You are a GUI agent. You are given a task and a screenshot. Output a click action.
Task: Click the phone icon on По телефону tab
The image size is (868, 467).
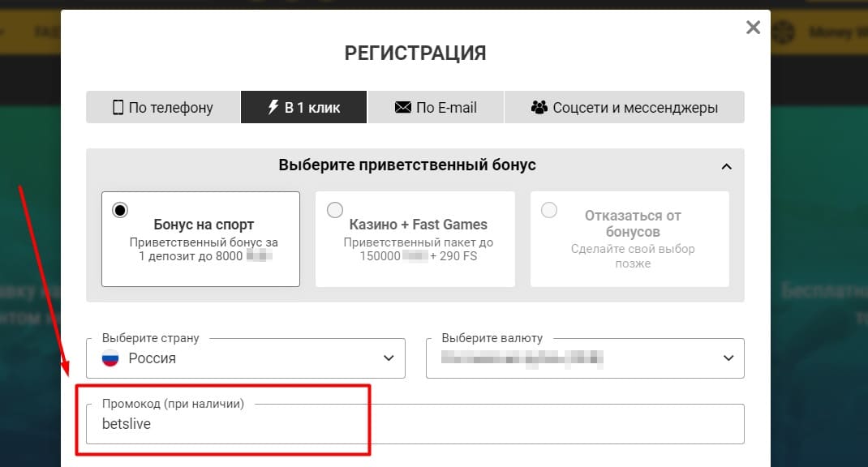118,106
